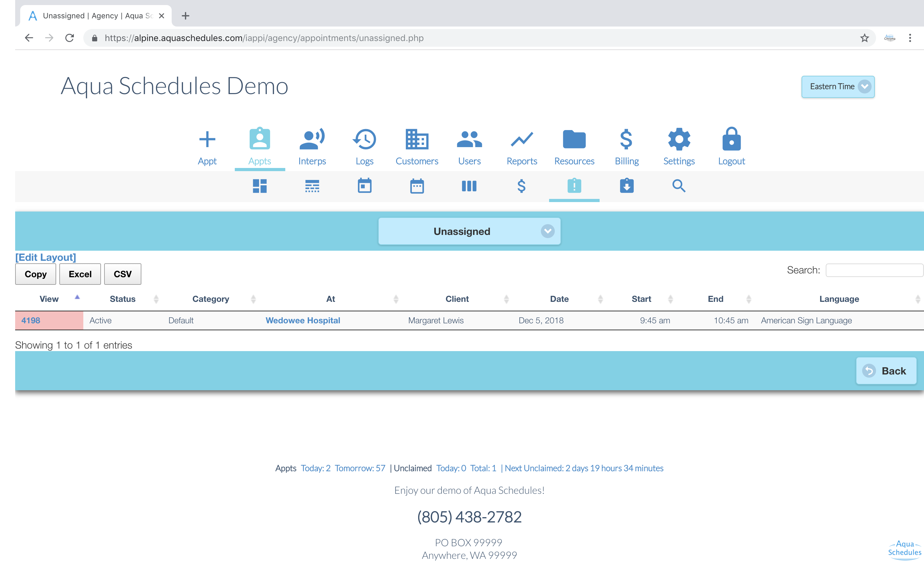The height and width of the screenshot is (586, 924).
Task: Reload the browser page
Action: 69,38
